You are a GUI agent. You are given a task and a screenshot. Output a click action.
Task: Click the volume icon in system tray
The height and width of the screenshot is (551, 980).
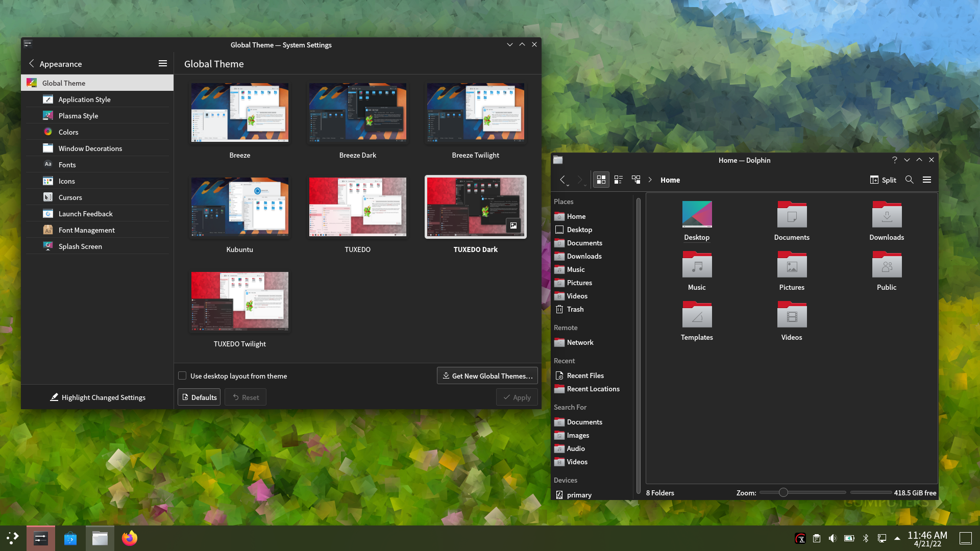[x=832, y=538]
